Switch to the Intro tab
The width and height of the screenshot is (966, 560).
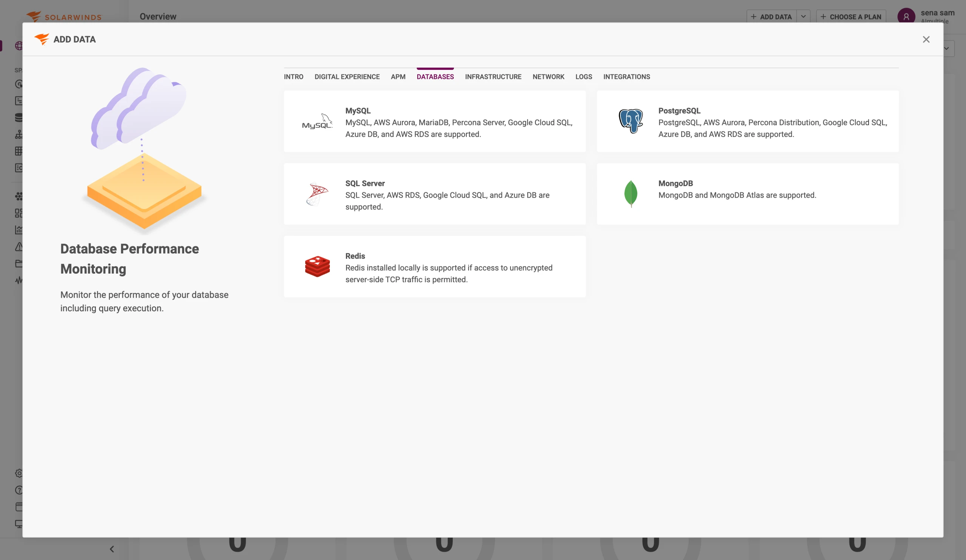point(294,77)
